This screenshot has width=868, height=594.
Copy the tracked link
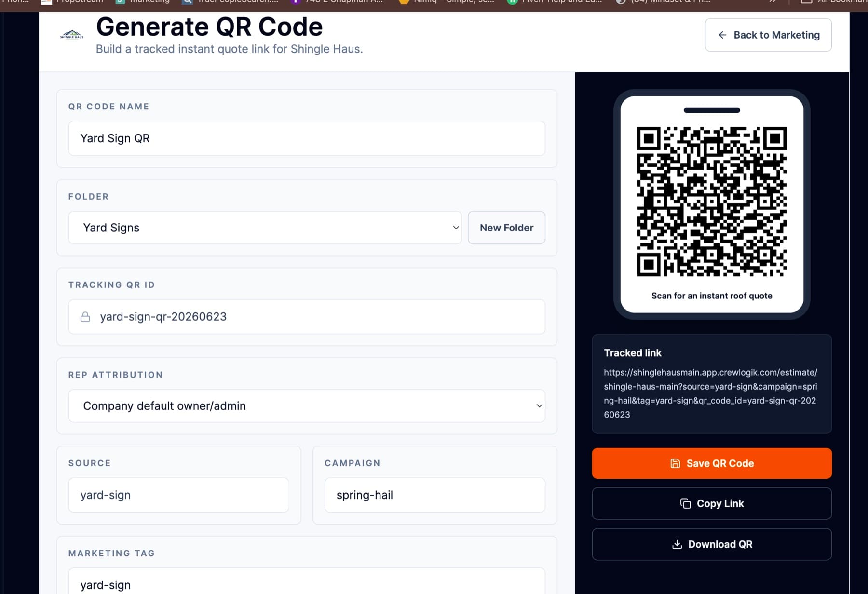(712, 503)
